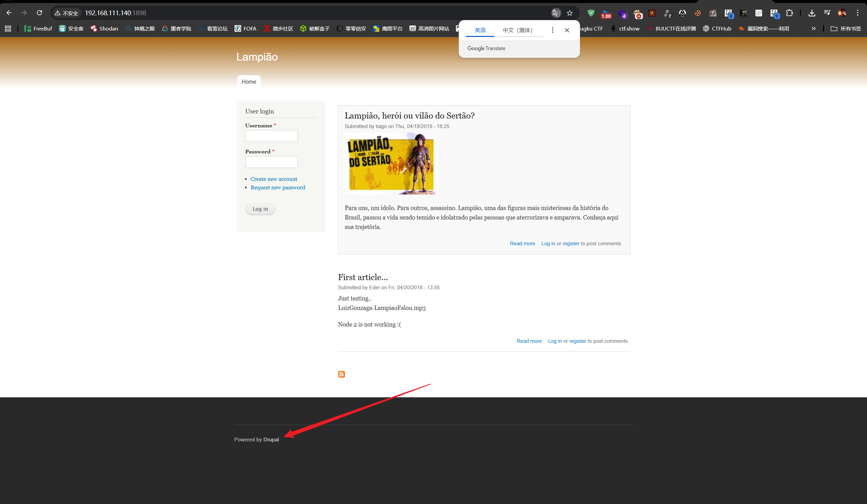
Task: Click Request new password link
Action: coord(277,188)
